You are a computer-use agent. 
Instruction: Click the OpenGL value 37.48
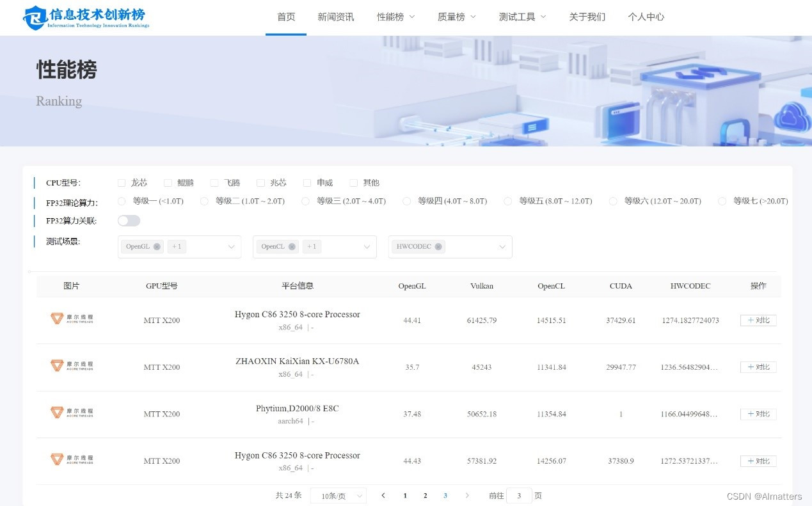(412, 414)
